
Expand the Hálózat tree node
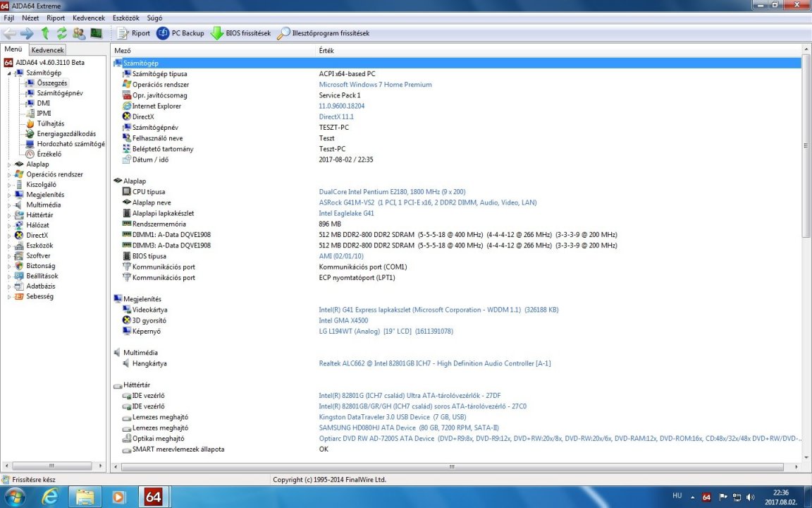9,226
